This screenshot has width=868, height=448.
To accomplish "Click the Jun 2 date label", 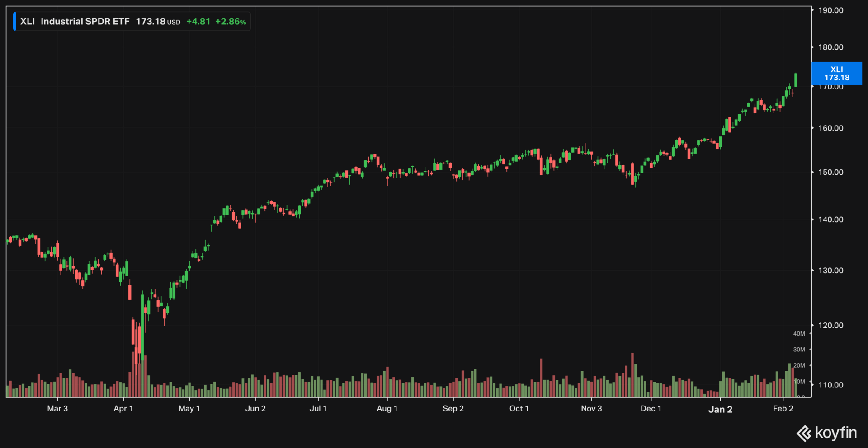I will [255, 409].
